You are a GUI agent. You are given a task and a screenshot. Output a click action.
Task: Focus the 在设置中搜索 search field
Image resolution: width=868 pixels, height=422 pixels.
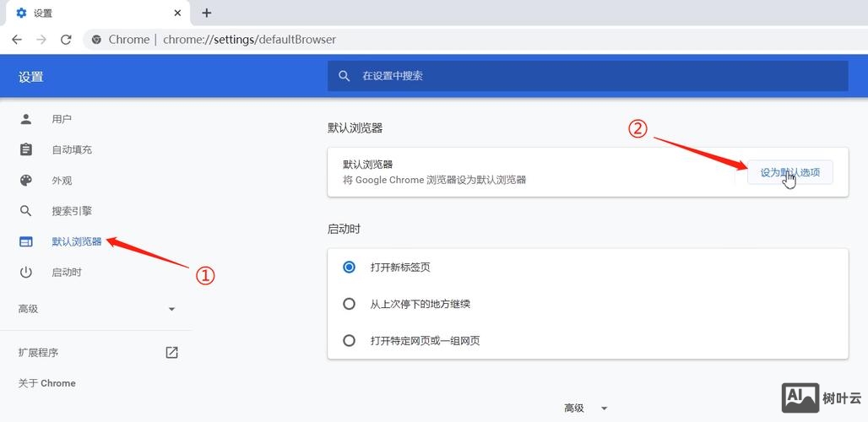pos(588,76)
